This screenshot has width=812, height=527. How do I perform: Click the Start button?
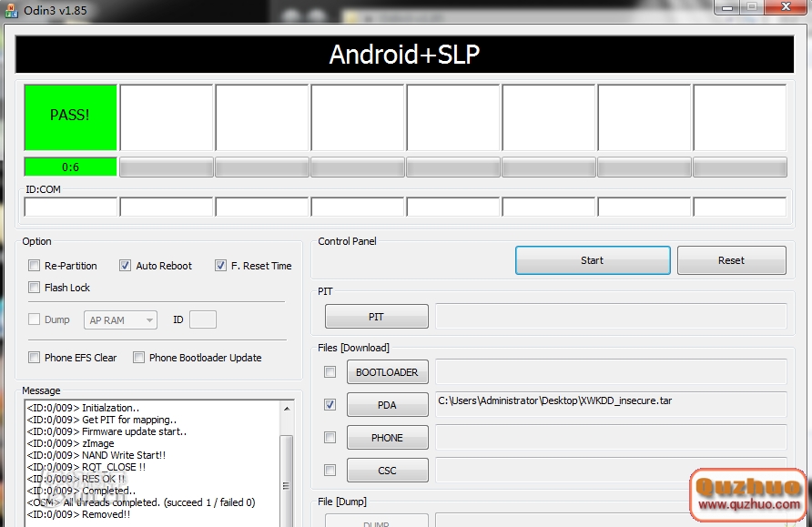(x=593, y=260)
